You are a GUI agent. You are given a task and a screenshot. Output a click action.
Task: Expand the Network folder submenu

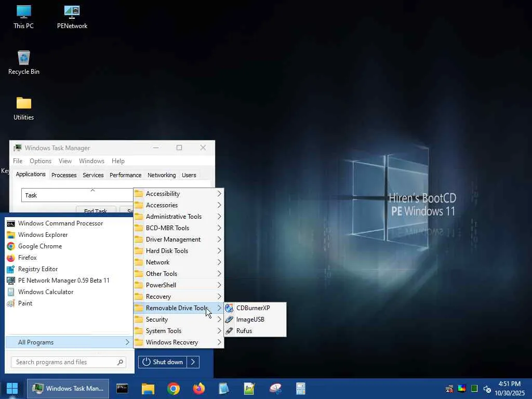179,262
